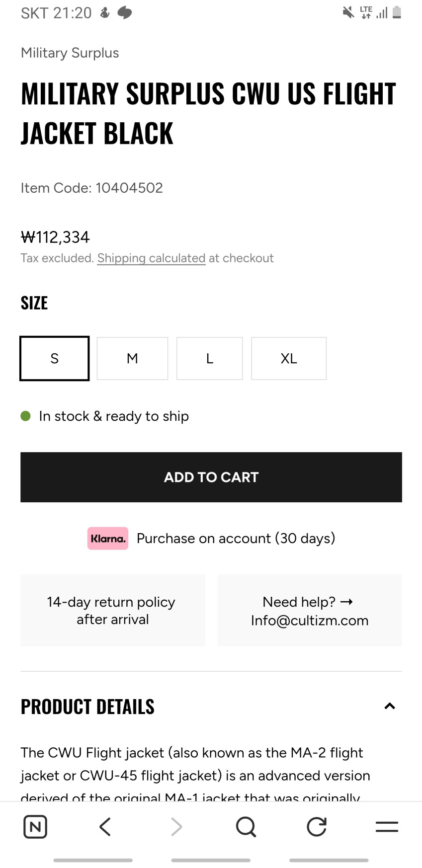The image size is (422, 868).
Task: Open the Military Surplus brand link
Action: point(70,53)
